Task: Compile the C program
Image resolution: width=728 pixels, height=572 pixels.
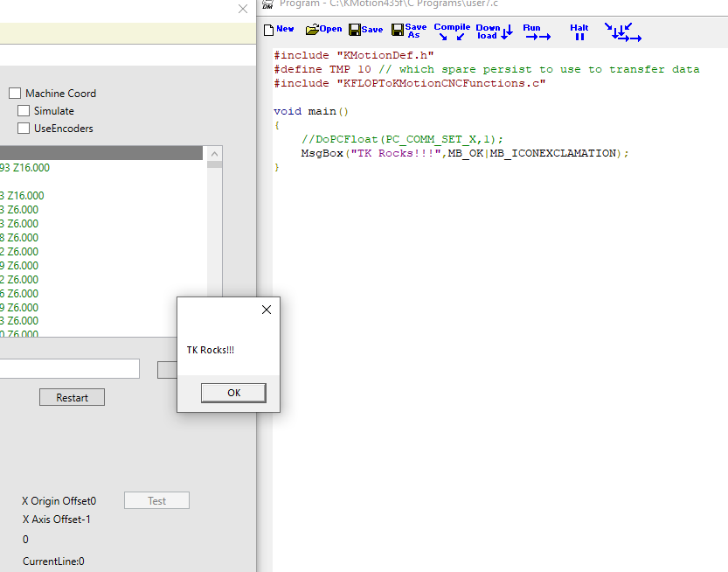Action: [x=452, y=31]
